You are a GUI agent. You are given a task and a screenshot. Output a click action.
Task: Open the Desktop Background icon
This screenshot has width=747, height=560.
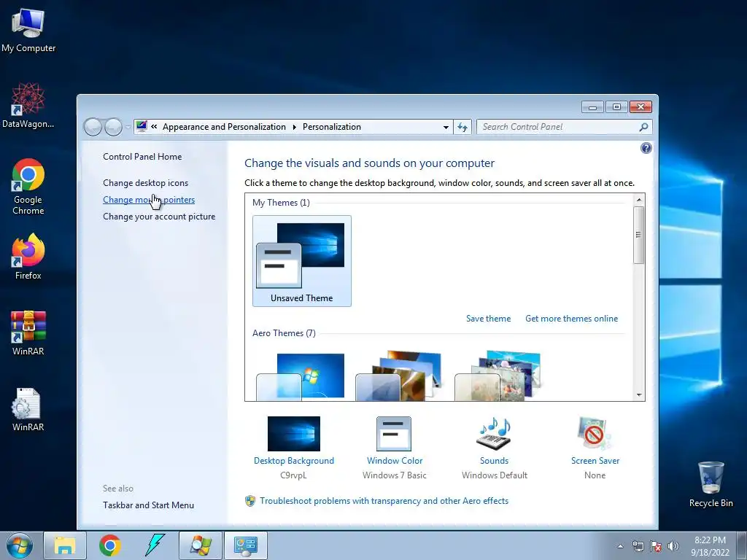293,434
